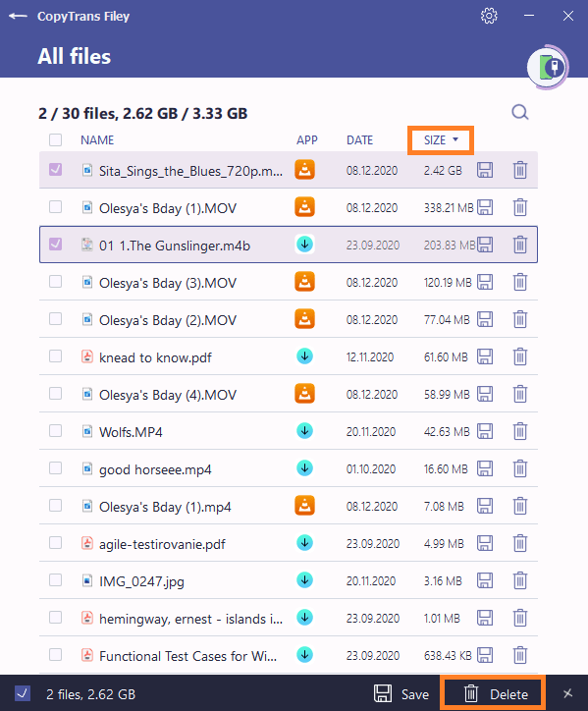588x711 pixels.
Task: Delete 01 1.The Gunslinger.m4b via trash icon
Action: click(520, 245)
